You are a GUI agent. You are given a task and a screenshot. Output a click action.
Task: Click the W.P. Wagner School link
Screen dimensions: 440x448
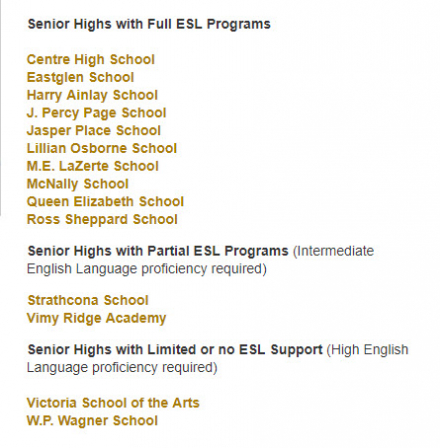92,421
